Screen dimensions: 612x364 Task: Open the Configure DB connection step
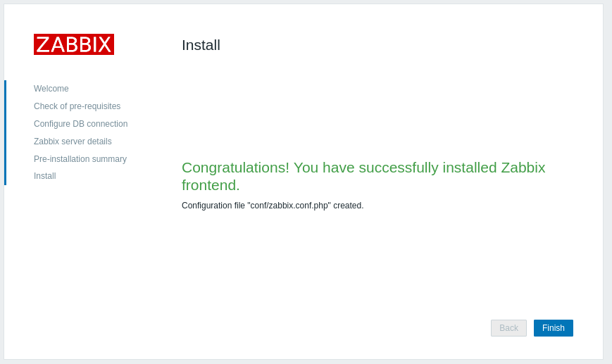point(80,124)
